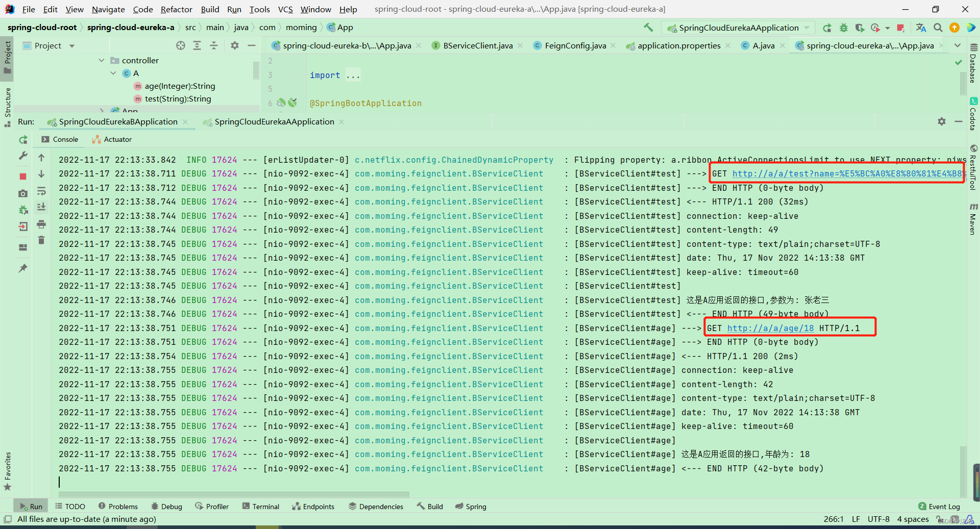Click the run gutter icon beside @SpringBootApplication
This screenshot has height=529, width=980.
292,103
